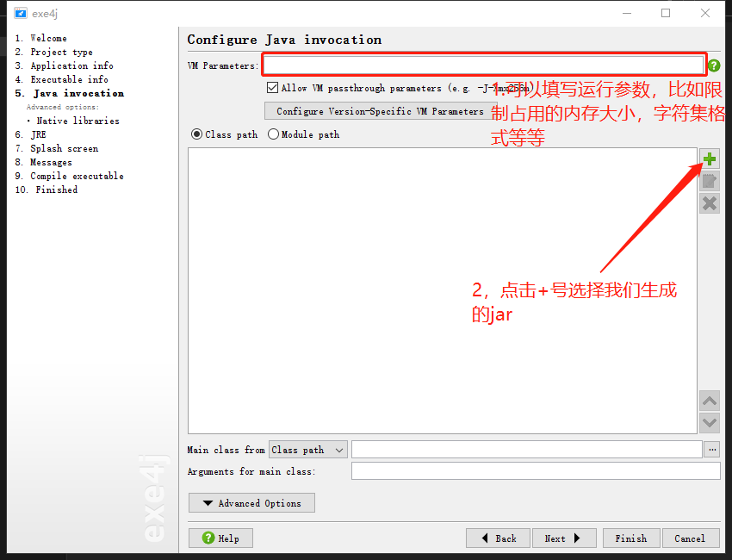732x560 pixels.
Task: Expand the Advanced Options button
Action: (x=251, y=503)
